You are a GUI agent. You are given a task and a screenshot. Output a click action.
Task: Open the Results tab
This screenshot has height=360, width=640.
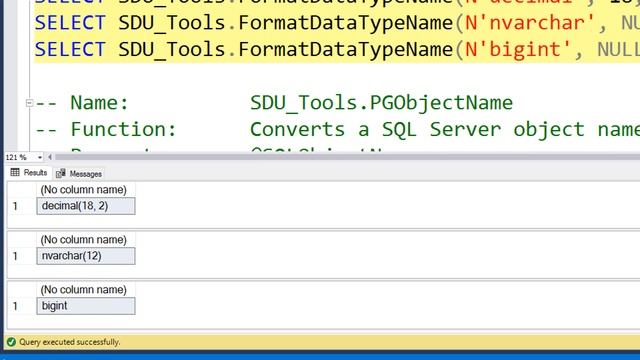[29, 173]
